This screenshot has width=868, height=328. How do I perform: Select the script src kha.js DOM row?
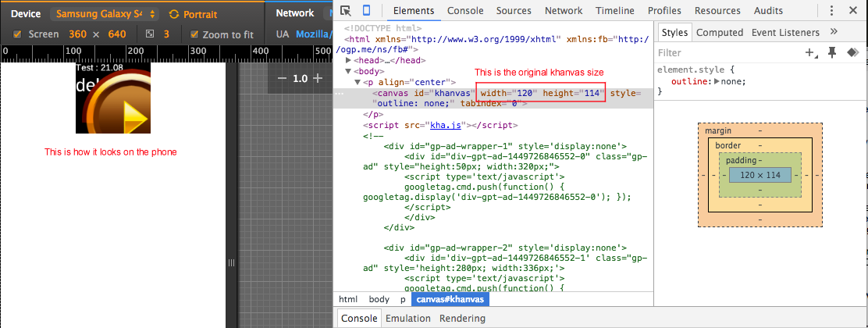[x=439, y=125]
